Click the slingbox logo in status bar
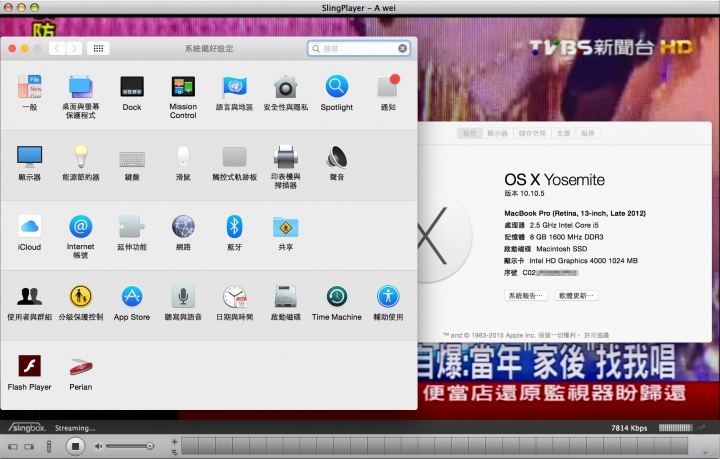720x459 pixels. coord(27,428)
